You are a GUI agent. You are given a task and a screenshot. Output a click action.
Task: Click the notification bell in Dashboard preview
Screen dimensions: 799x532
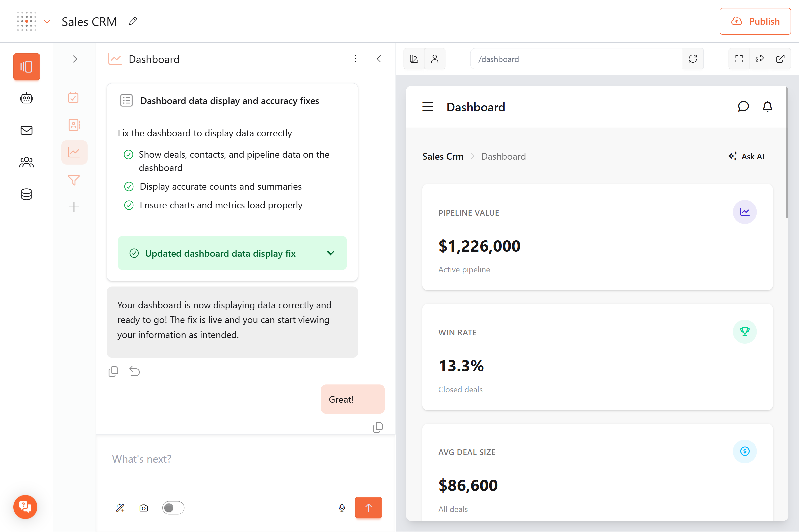[767, 107]
